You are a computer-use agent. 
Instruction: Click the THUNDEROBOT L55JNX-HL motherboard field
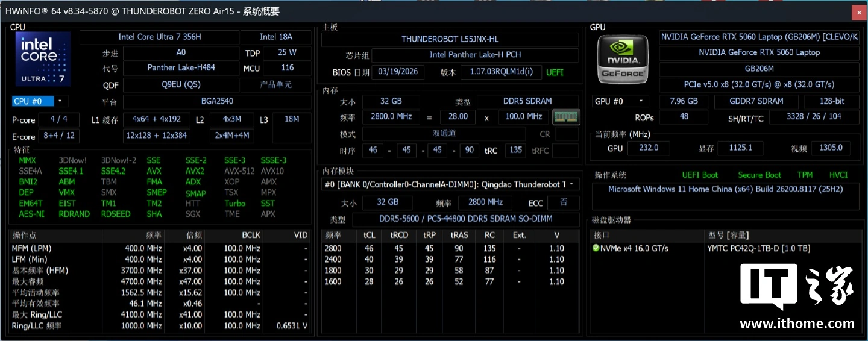click(x=450, y=39)
